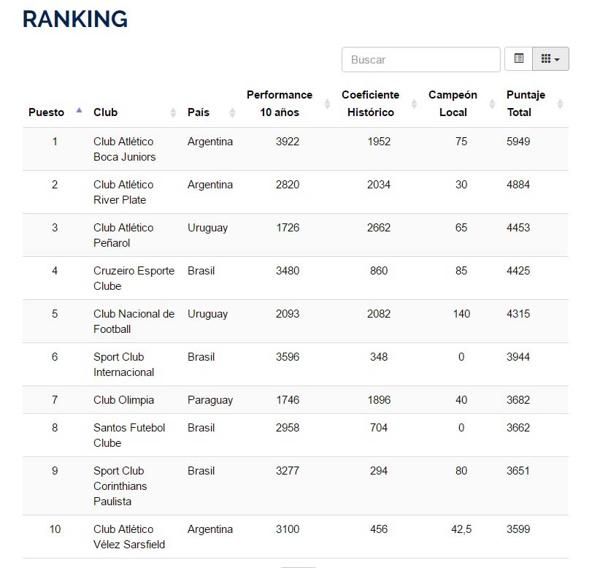Viewport: 600px width, 568px height.
Task: Toggle the table card view button
Action: coord(519,59)
